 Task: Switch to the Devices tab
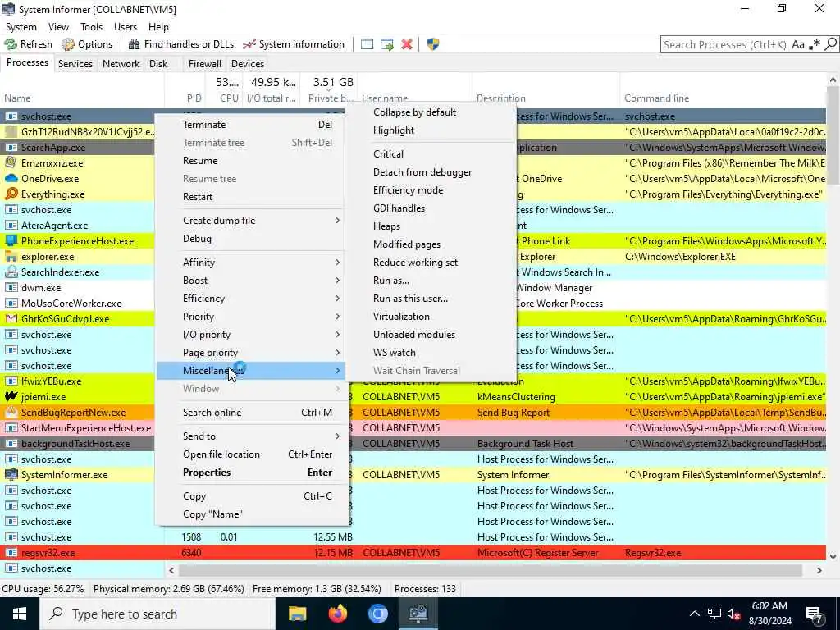[248, 64]
